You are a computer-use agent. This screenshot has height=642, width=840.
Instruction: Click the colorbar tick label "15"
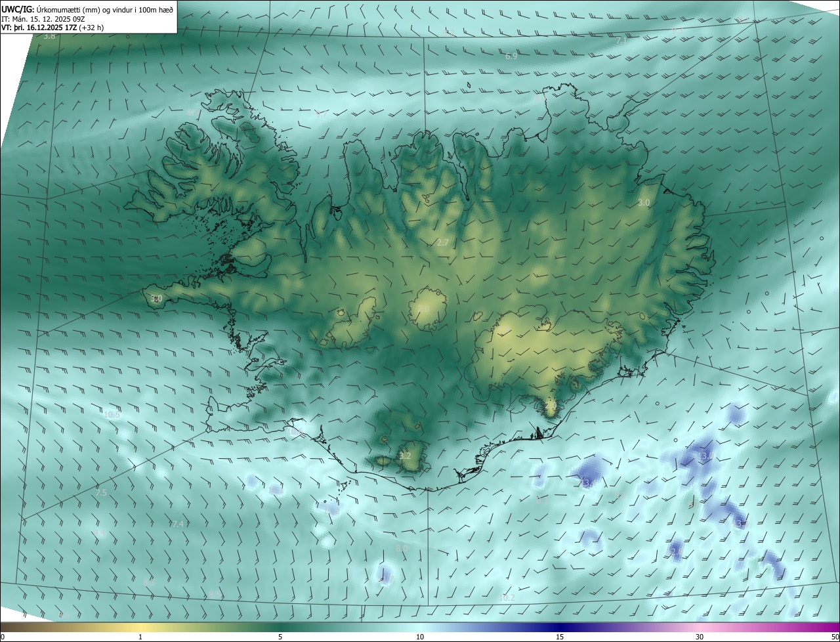(560, 637)
